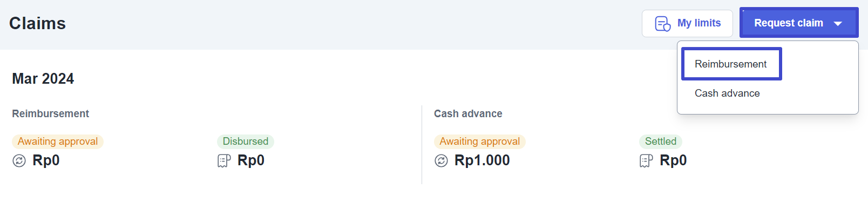Click the Disbursed receipt icon
868x202 pixels.
pyautogui.click(x=224, y=161)
